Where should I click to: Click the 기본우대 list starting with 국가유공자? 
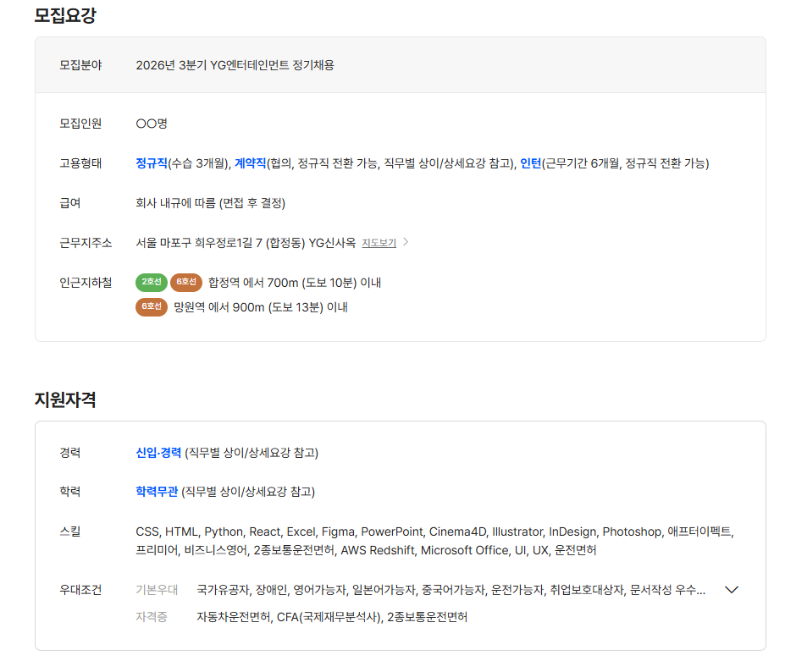coord(451,590)
